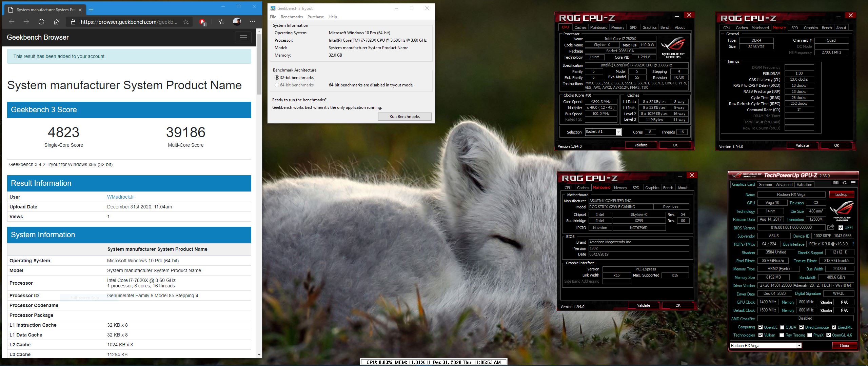
Task: Open new browser tab plus
Action: point(91,10)
